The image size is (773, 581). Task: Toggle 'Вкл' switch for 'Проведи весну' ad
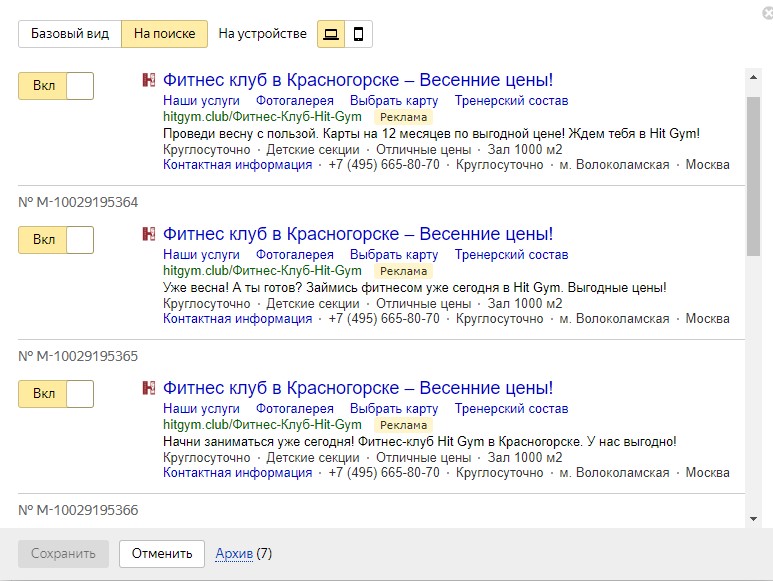coord(56,86)
